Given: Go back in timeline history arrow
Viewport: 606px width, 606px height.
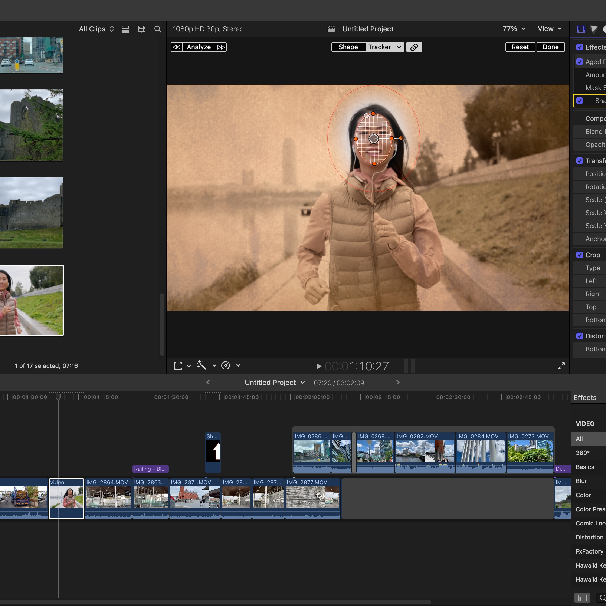Looking at the screenshot, I should tap(208, 382).
